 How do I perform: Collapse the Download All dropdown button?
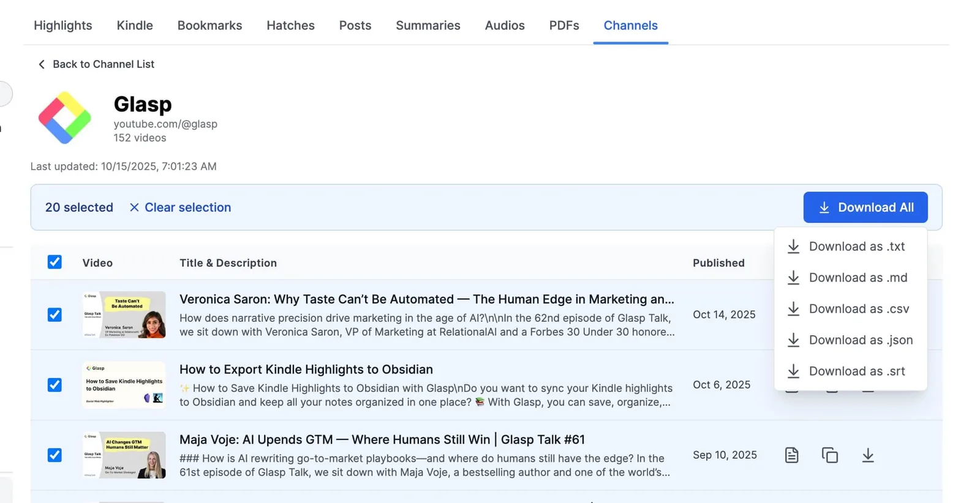point(865,207)
